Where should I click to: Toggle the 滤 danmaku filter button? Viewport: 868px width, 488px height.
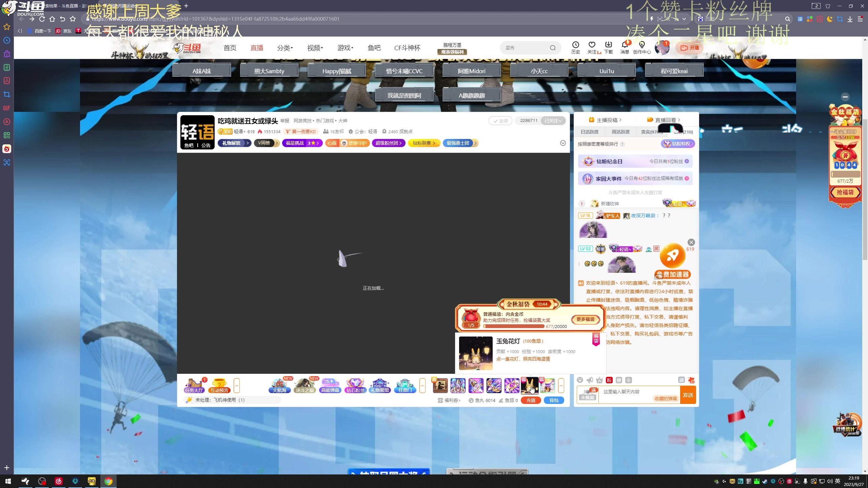coord(681,380)
